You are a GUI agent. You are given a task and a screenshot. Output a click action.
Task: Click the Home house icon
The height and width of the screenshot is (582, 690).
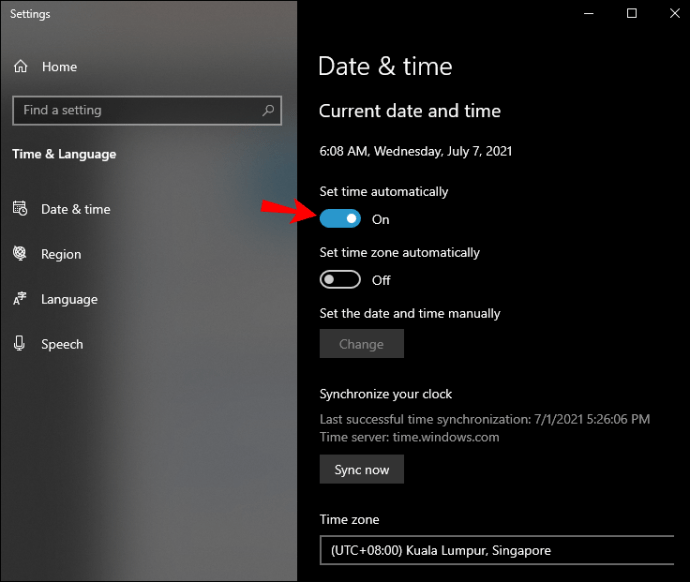coord(20,66)
